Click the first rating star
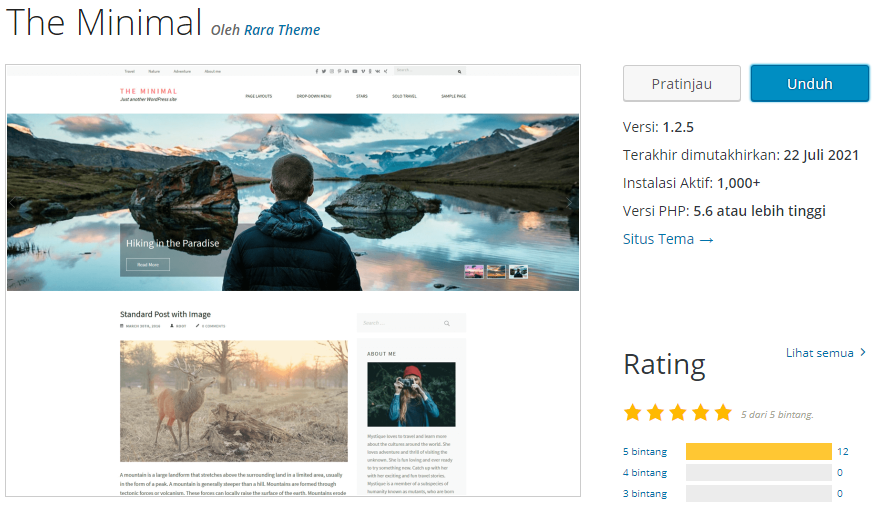This screenshot has width=877, height=506. pyautogui.click(x=633, y=413)
